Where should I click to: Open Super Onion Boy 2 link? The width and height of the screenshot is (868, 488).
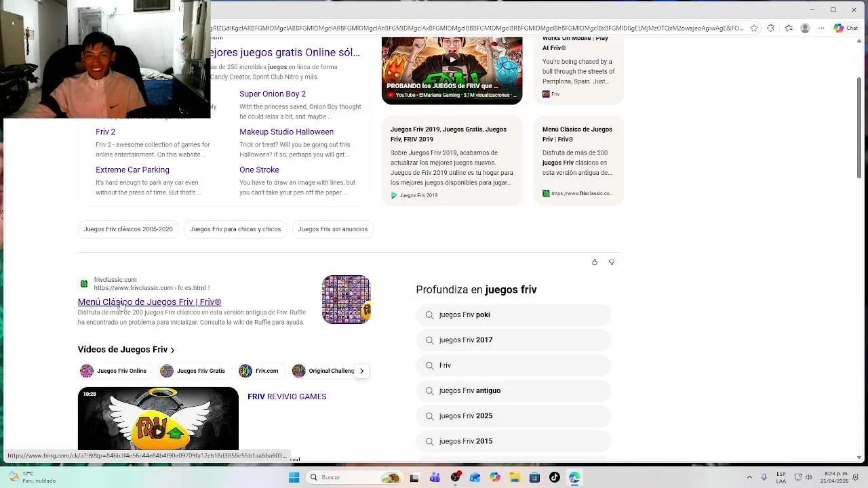pyautogui.click(x=273, y=94)
